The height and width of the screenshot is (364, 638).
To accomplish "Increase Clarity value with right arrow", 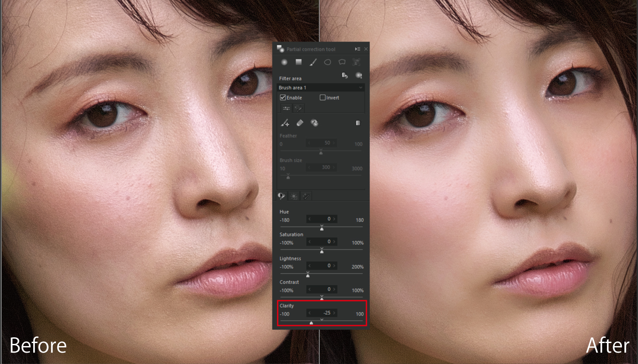I will [x=334, y=313].
